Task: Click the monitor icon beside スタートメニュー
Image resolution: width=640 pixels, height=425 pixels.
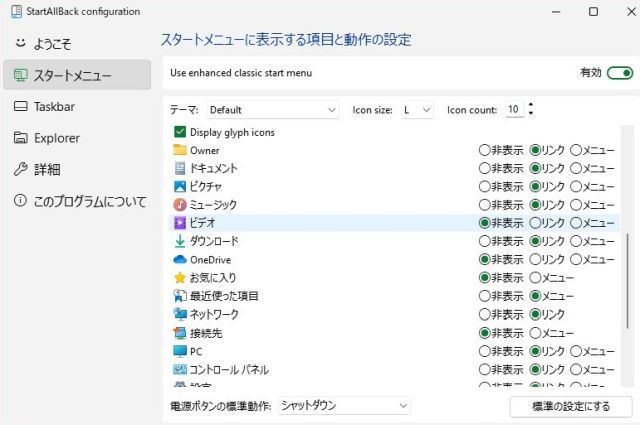Action: click(x=20, y=75)
